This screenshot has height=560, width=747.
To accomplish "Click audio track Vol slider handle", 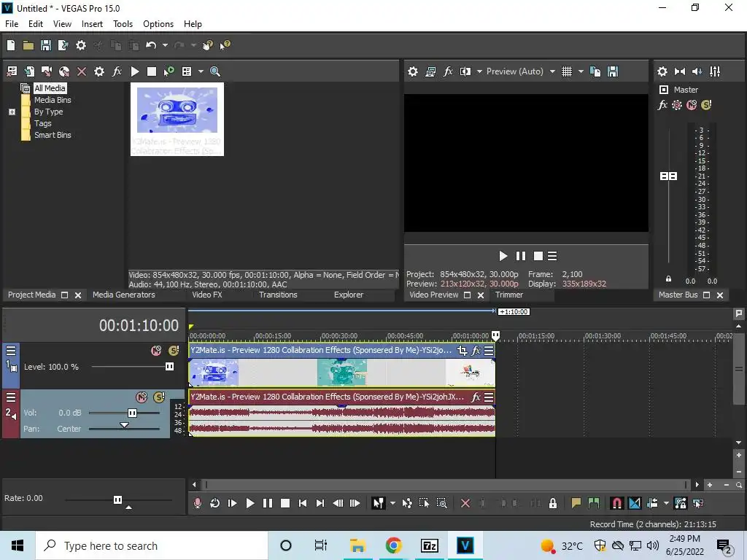I will (x=132, y=413).
